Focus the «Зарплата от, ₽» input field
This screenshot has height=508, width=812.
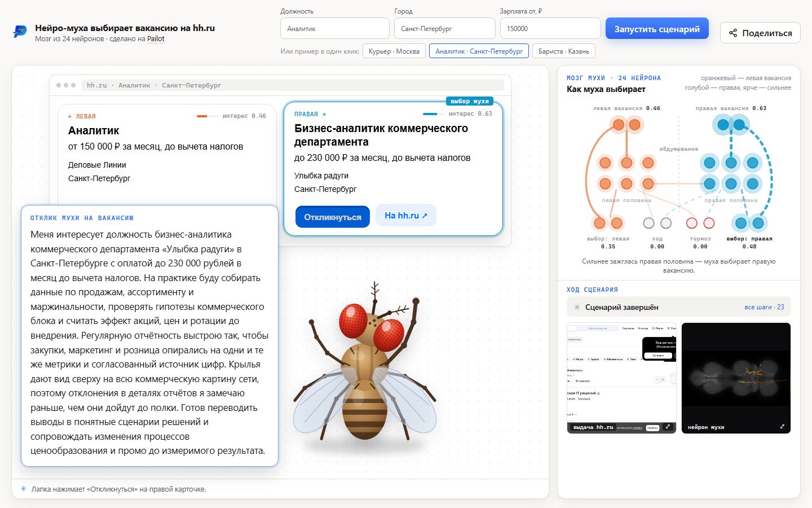550,28
